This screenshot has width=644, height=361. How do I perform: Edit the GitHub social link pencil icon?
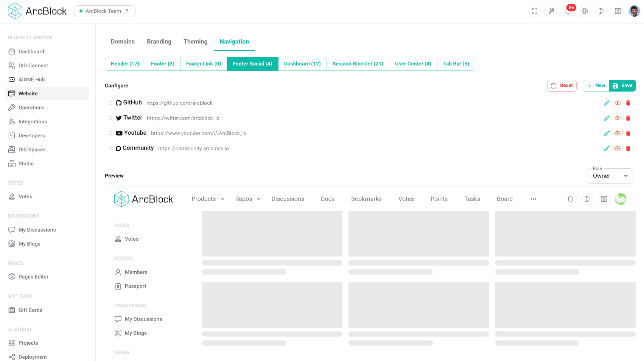pos(607,103)
